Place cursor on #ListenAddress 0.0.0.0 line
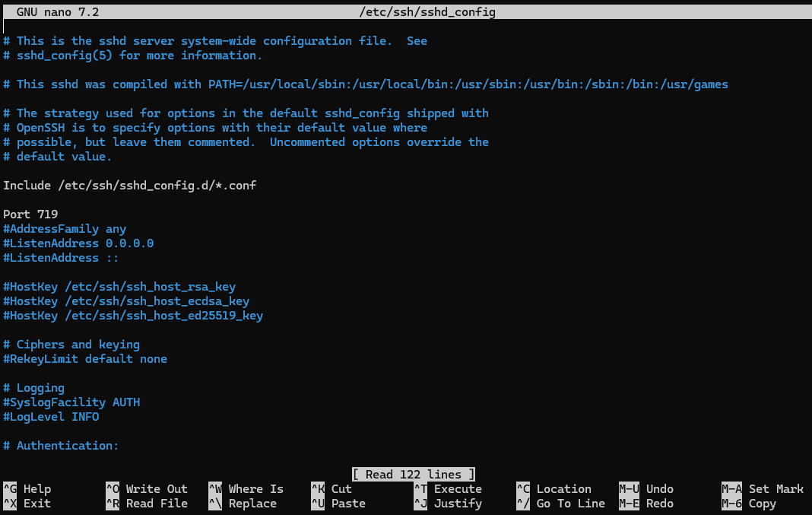 click(78, 243)
